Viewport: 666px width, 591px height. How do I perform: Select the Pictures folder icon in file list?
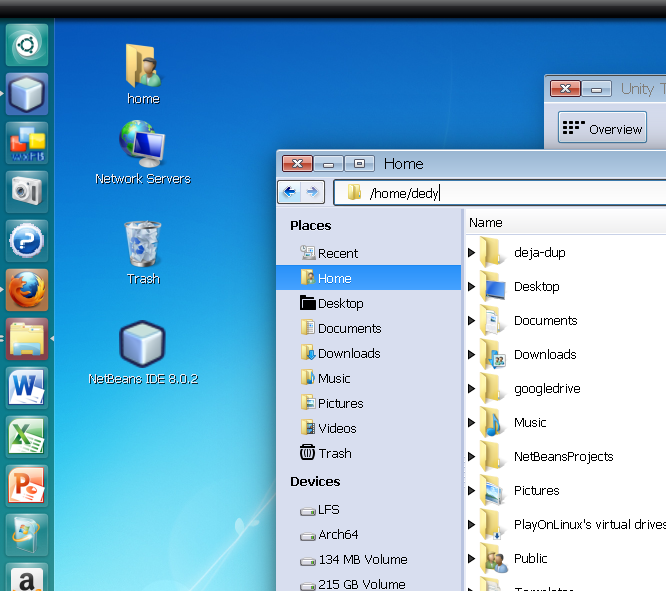tap(493, 490)
